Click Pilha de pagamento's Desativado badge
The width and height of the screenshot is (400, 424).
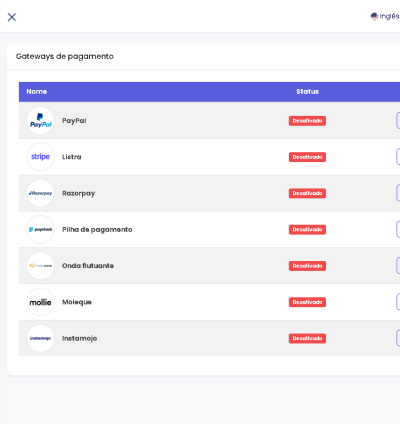[x=307, y=230]
